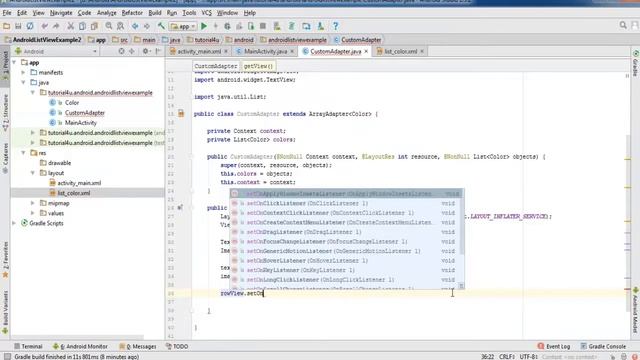Viewport: 640px width, 360px height.
Task: Select the Color class in the tree
Action: pos(72,102)
